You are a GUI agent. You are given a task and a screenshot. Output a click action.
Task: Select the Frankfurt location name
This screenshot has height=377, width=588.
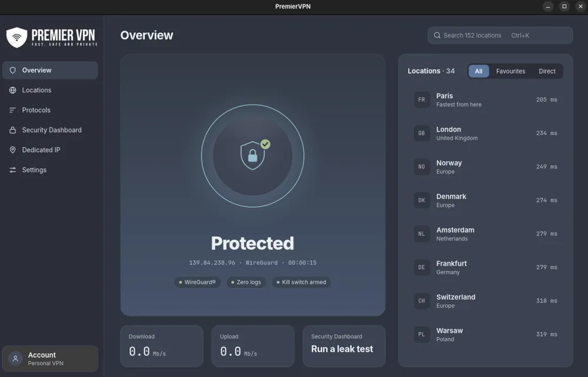tap(452, 264)
